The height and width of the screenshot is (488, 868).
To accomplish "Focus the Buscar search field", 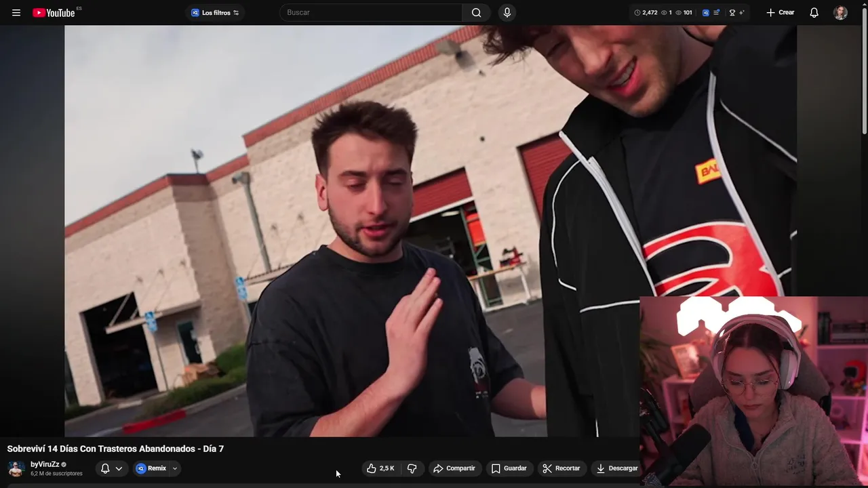I will [x=371, y=13].
